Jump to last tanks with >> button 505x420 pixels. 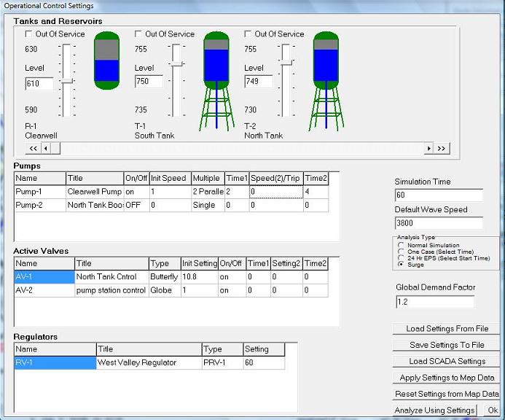pos(441,149)
